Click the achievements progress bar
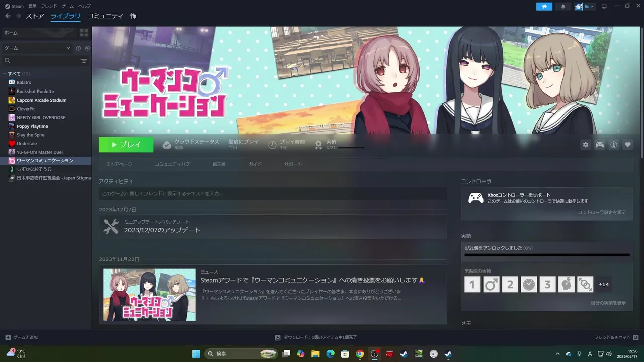 click(547, 255)
